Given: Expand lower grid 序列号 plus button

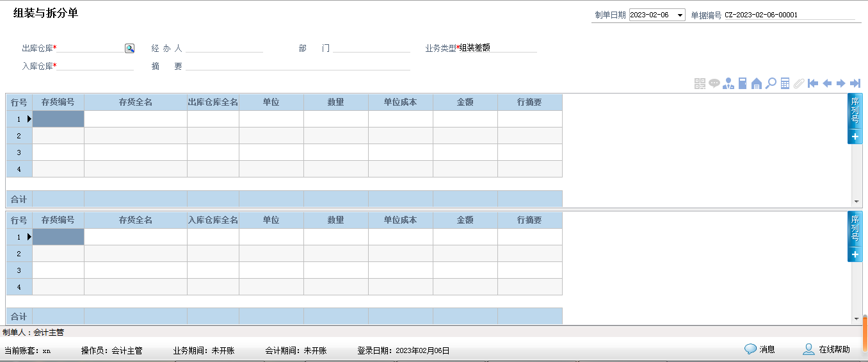Looking at the screenshot, I should coord(855,254).
